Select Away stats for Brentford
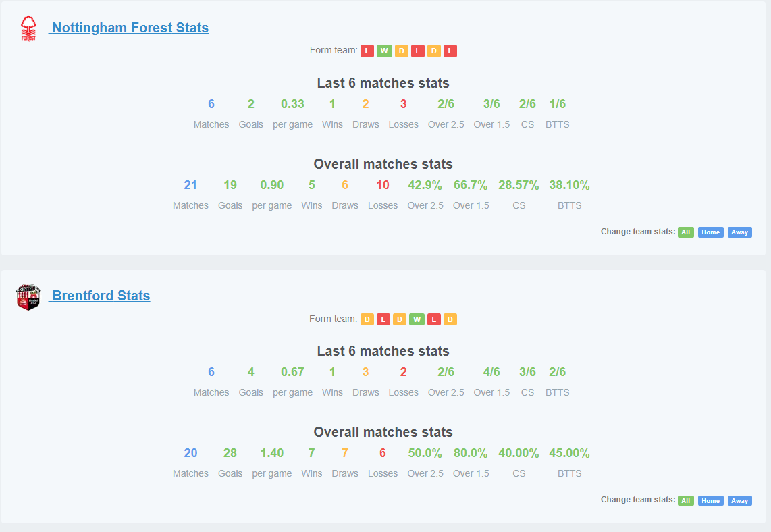The height and width of the screenshot is (532, 771). (739, 500)
